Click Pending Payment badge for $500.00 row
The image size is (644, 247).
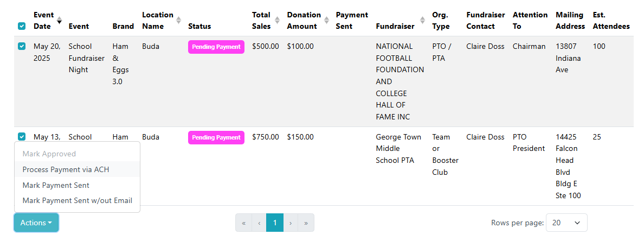pyautogui.click(x=216, y=47)
